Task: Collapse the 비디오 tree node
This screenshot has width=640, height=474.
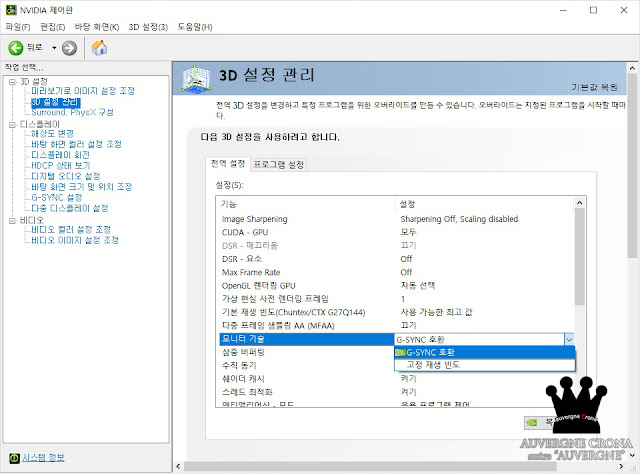Action: tap(12, 220)
